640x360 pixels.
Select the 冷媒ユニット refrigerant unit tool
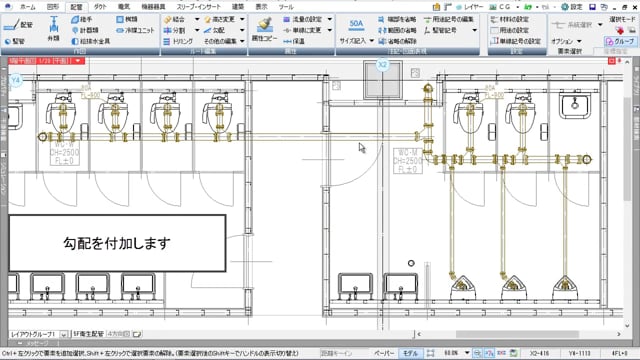tap(136, 30)
